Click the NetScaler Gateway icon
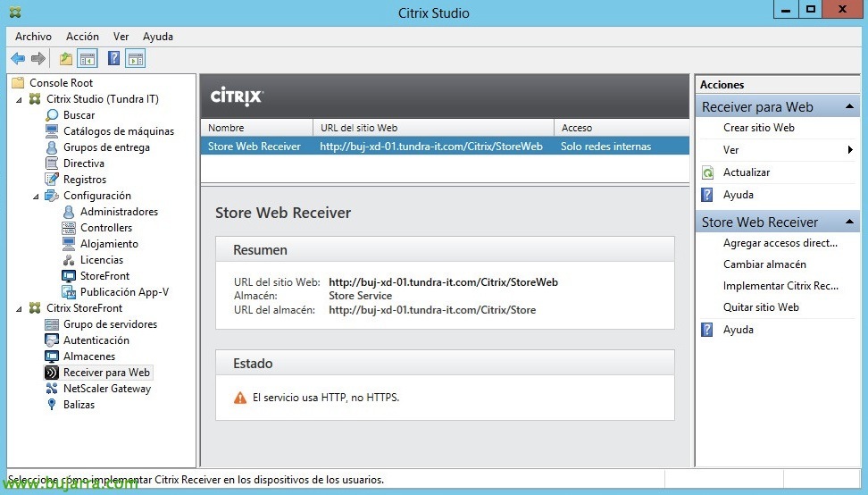 click(52, 388)
